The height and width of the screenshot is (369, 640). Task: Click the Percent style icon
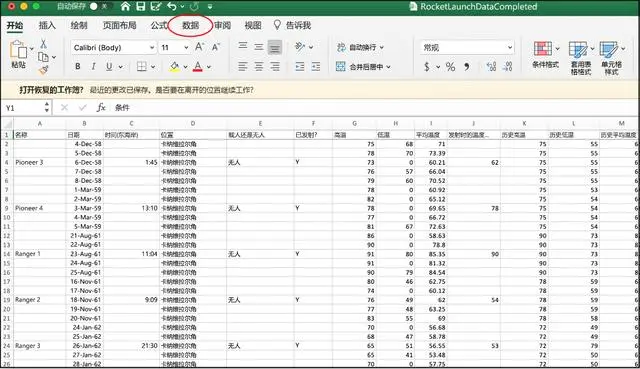coord(450,67)
